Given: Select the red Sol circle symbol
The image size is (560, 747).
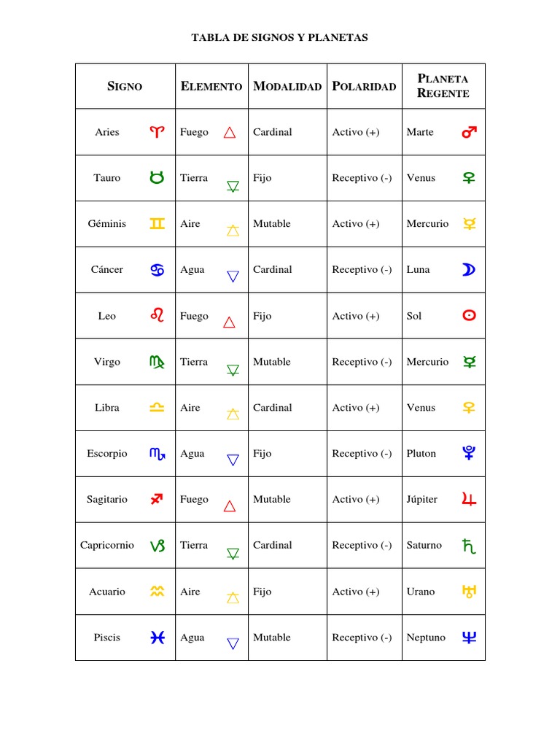Looking at the screenshot, I should 469,316.
